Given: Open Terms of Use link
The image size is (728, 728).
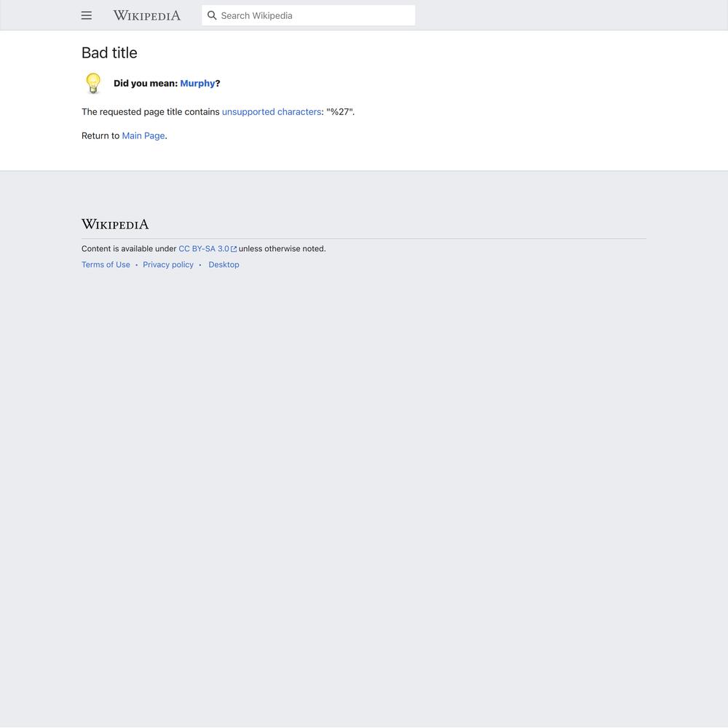Looking at the screenshot, I should point(106,265).
